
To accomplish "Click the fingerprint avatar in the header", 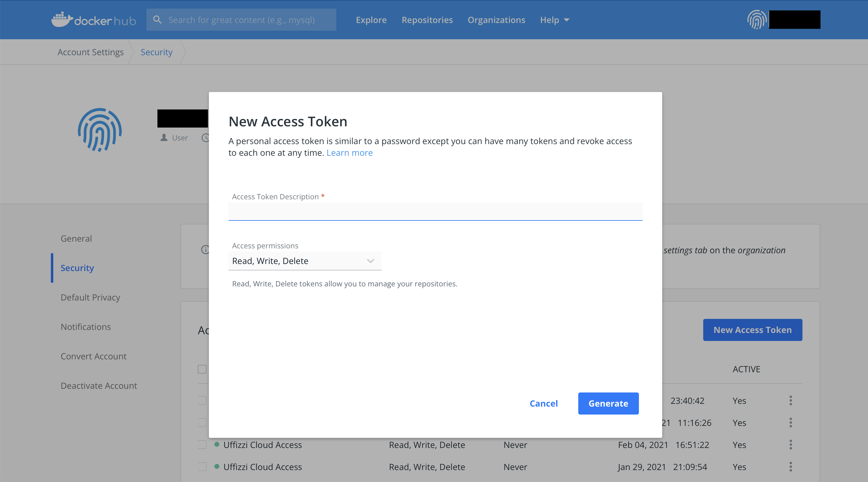I will [757, 20].
